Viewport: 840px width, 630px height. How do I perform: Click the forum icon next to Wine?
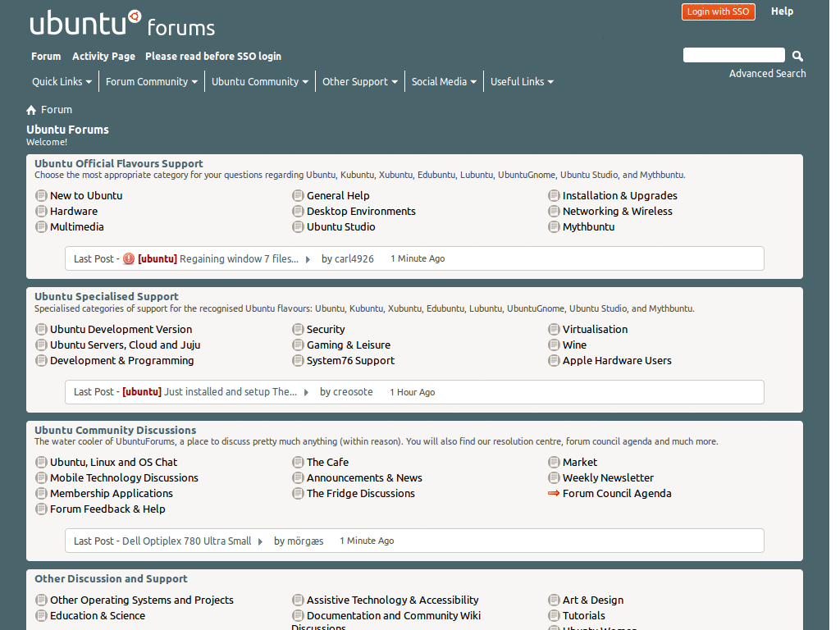pos(554,345)
